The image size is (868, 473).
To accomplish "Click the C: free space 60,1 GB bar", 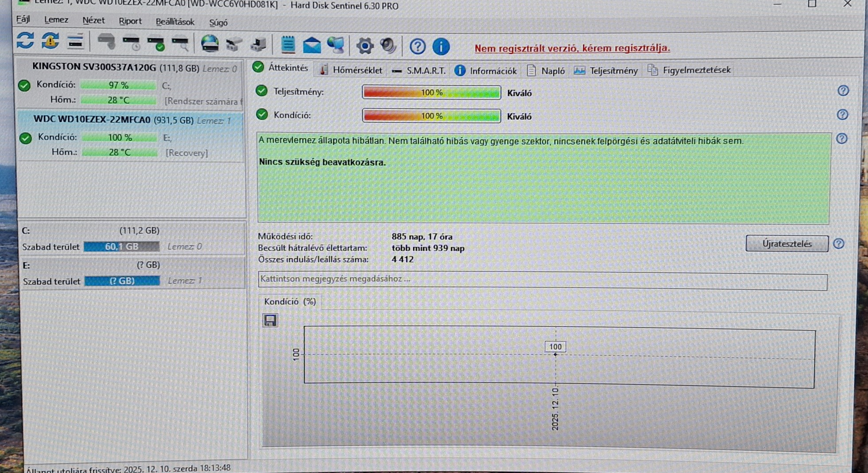I will (121, 246).
